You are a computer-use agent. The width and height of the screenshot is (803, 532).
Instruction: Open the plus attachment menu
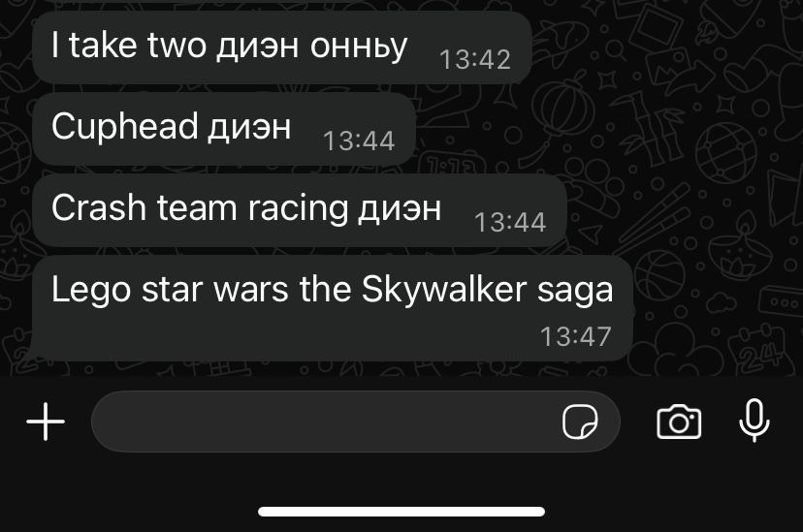[x=46, y=422]
